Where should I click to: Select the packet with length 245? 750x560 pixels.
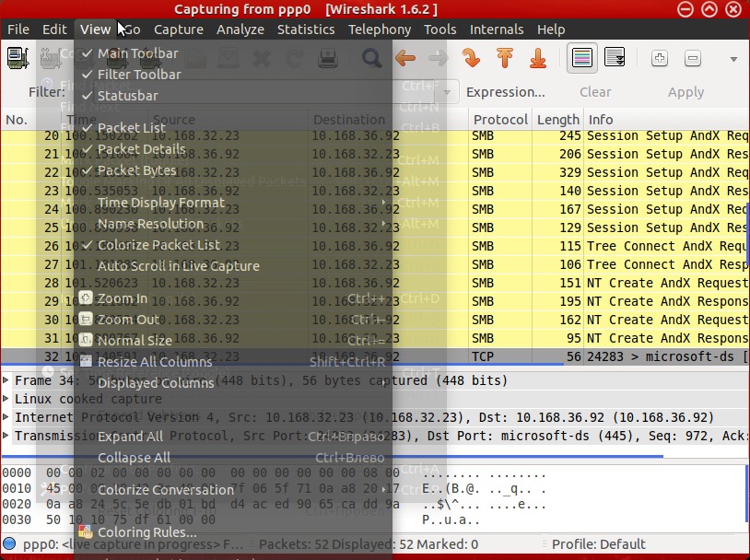coord(374,135)
